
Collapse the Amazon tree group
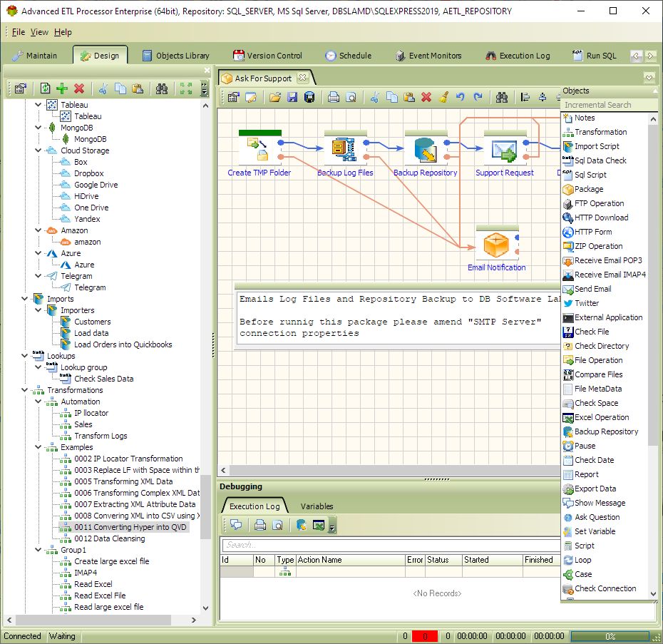[x=38, y=230]
